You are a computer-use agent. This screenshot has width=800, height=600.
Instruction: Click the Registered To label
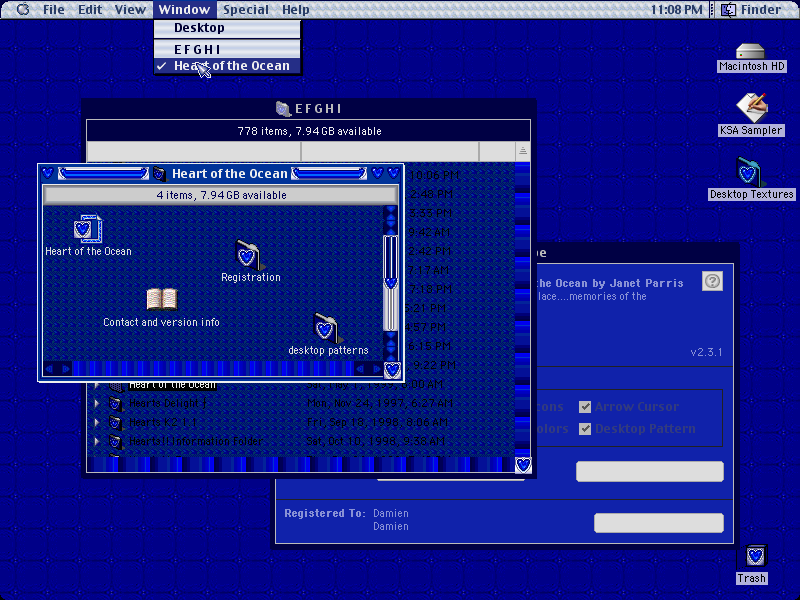pyautogui.click(x=324, y=513)
